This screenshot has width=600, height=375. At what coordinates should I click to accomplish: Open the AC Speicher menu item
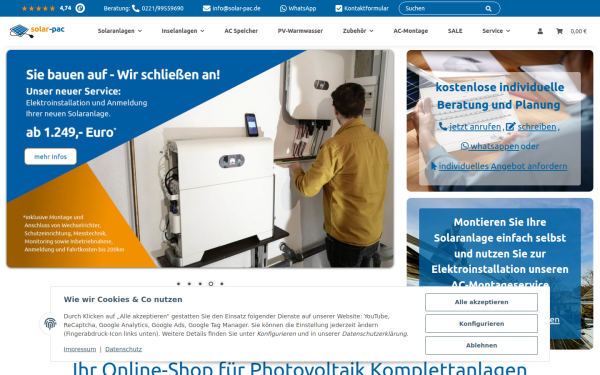[241, 31]
